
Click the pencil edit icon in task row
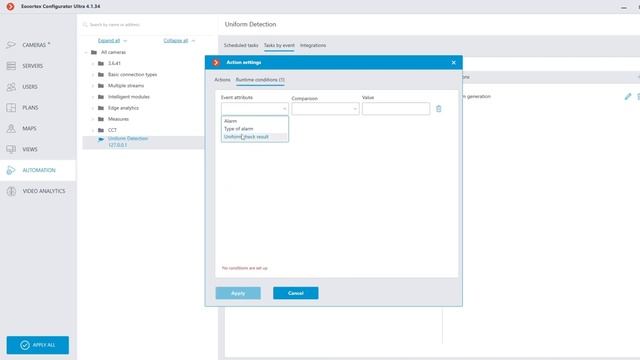[x=628, y=96]
